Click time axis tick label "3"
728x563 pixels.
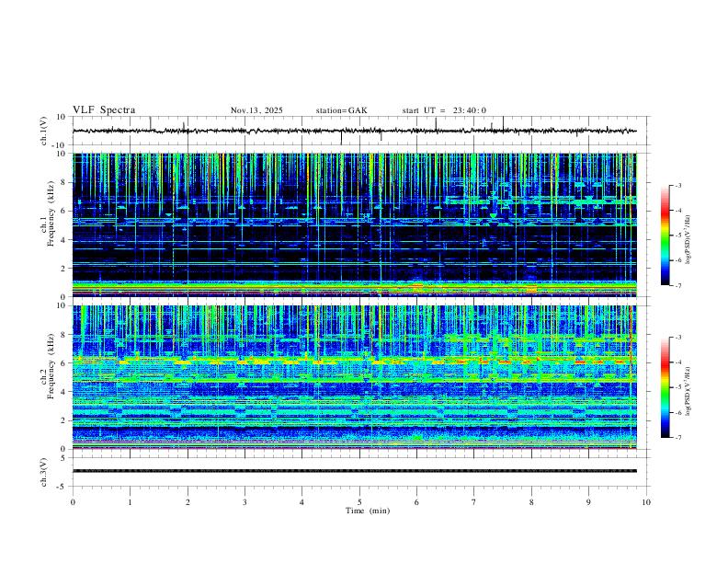(245, 502)
